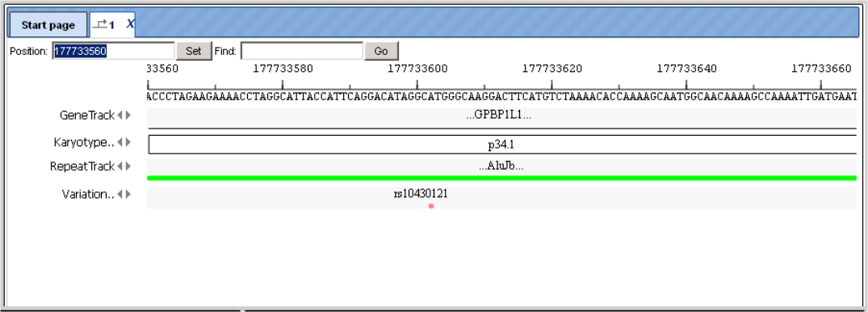The image size is (868, 312).
Task: Click the Karyotype.. track label
Action: (83, 142)
